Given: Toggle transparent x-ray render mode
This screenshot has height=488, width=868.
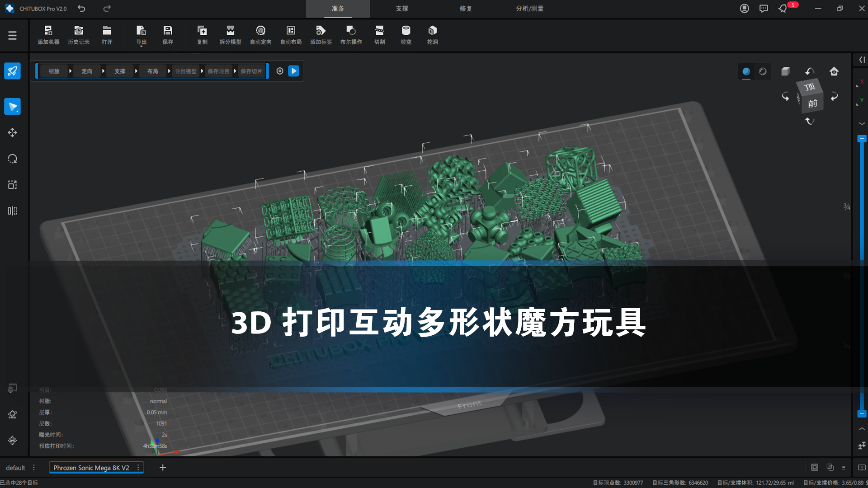Looking at the screenshot, I should [763, 71].
